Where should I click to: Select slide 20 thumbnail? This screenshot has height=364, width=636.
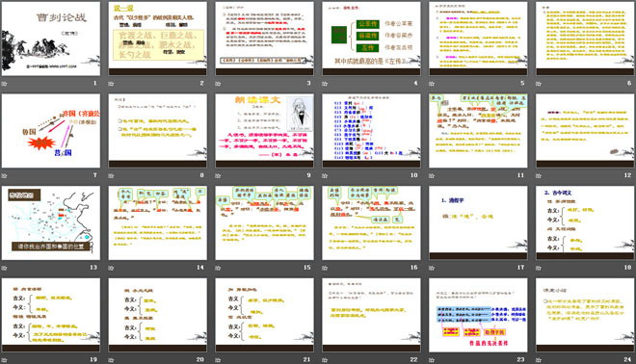pyautogui.click(x=157, y=315)
